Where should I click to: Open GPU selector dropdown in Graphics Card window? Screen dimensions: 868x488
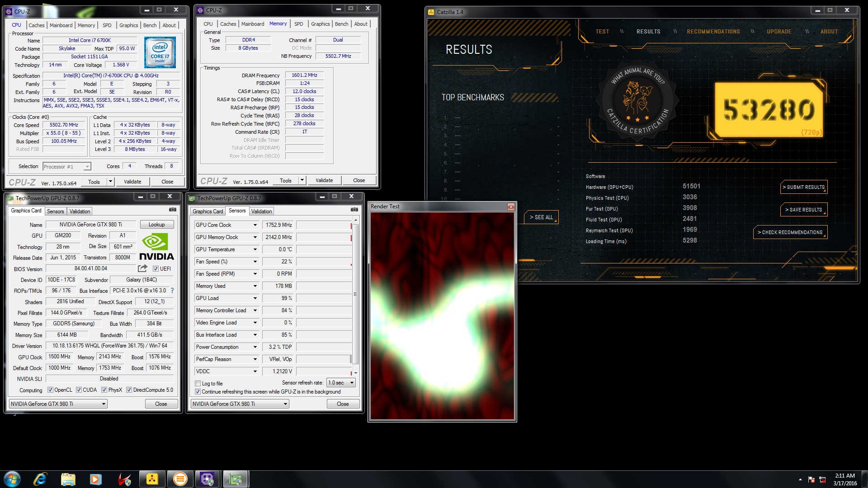click(x=58, y=404)
